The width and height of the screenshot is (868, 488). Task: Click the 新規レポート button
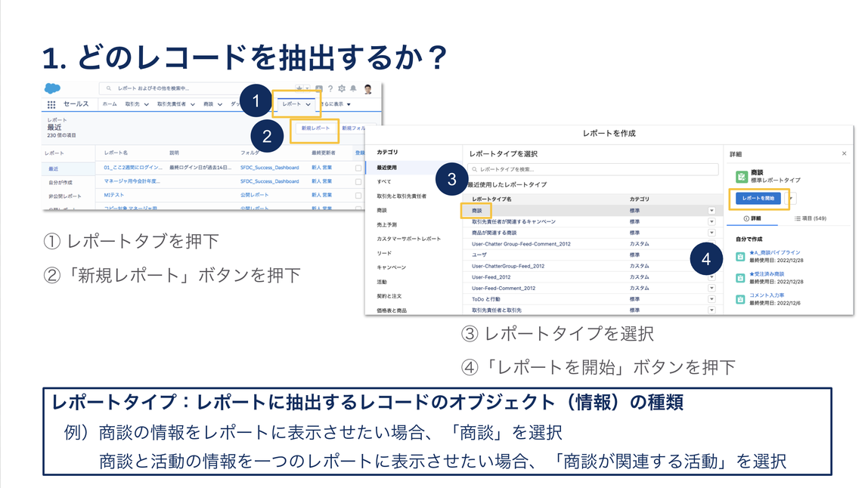pyautogui.click(x=315, y=128)
